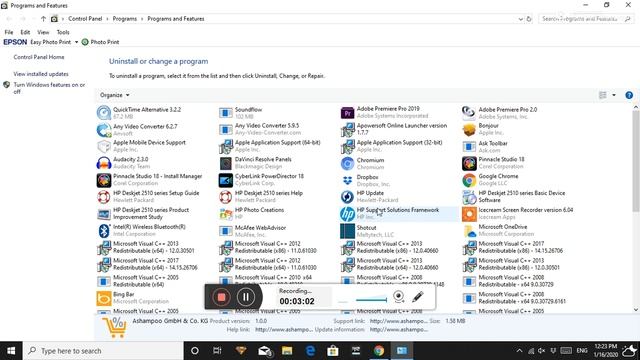Open Microsoft Edge from taskbar
640x360 pixels.
pyautogui.click(x=310, y=351)
